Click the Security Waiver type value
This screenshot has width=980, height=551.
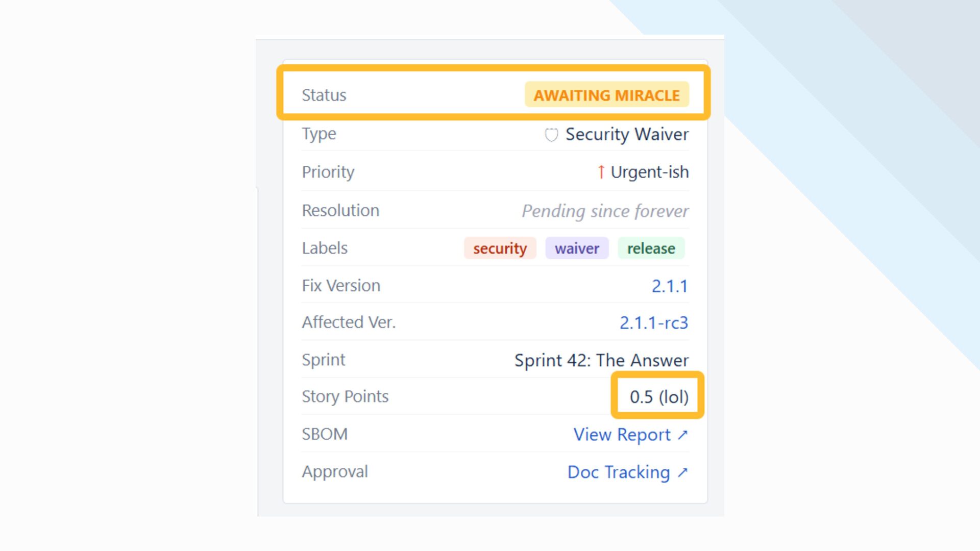tap(627, 135)
